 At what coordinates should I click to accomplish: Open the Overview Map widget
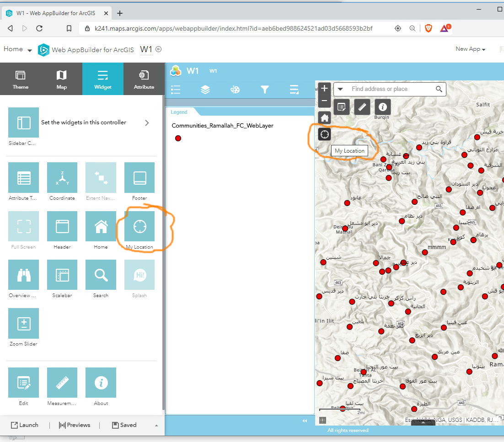point(23,275)
